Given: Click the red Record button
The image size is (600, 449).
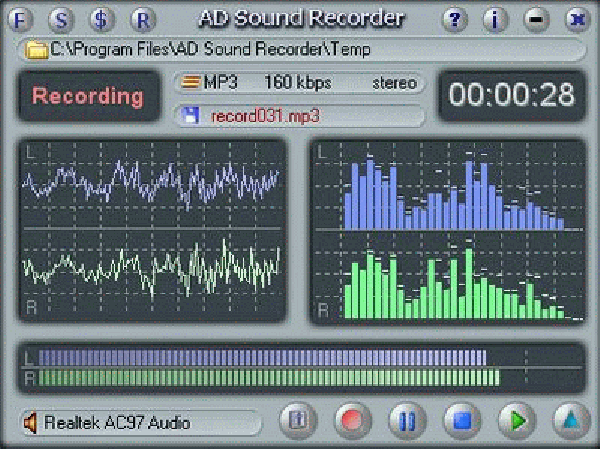Looking at the screenshot, I should (x=352, y=421).
